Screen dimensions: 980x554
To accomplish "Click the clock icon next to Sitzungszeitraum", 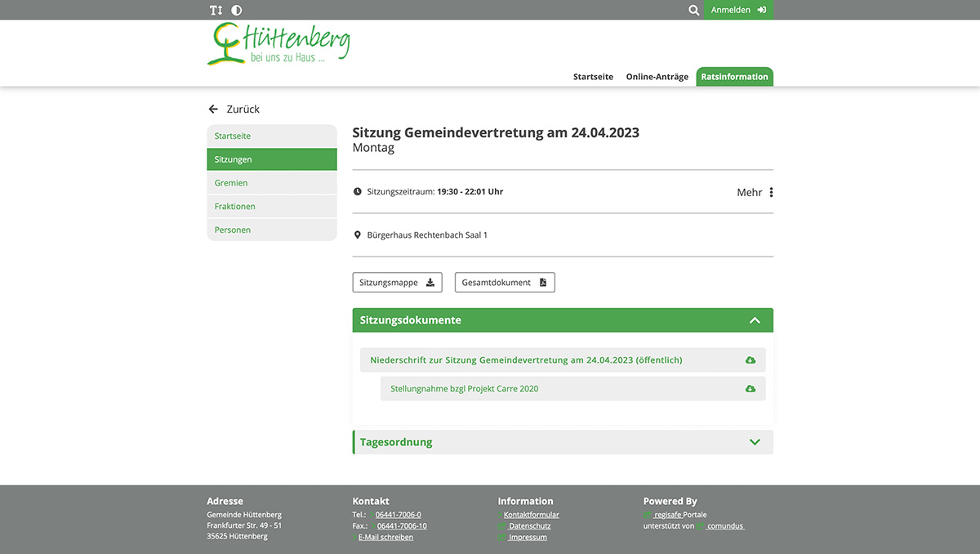I will (x=357, y=190).
